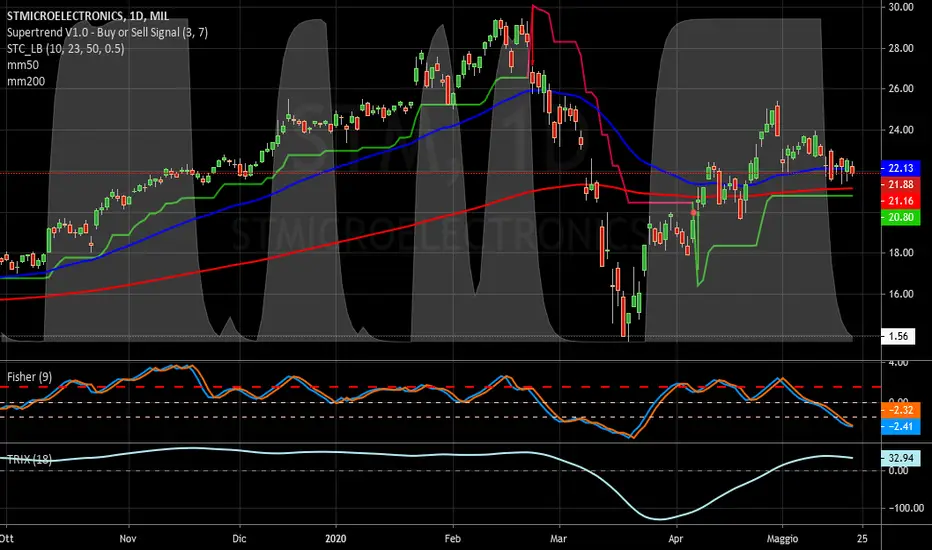
Task: Click the Feb date label on time axis
Action: coord(452,539)
